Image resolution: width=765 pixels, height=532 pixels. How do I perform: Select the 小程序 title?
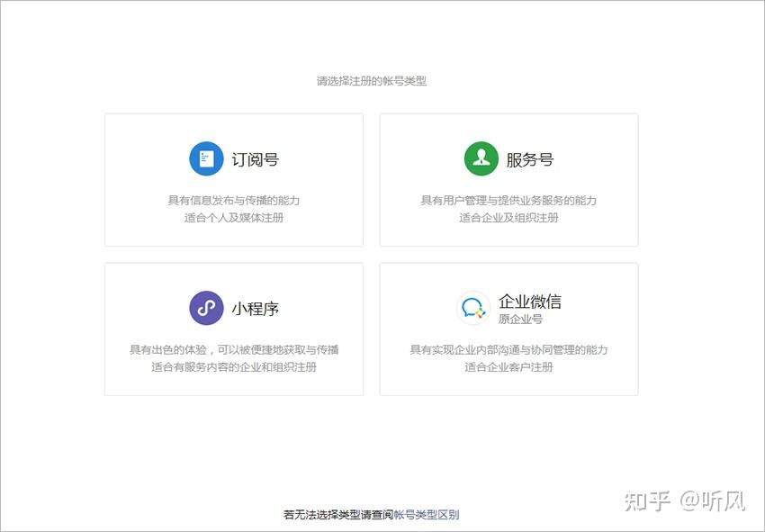pos(256,309)
